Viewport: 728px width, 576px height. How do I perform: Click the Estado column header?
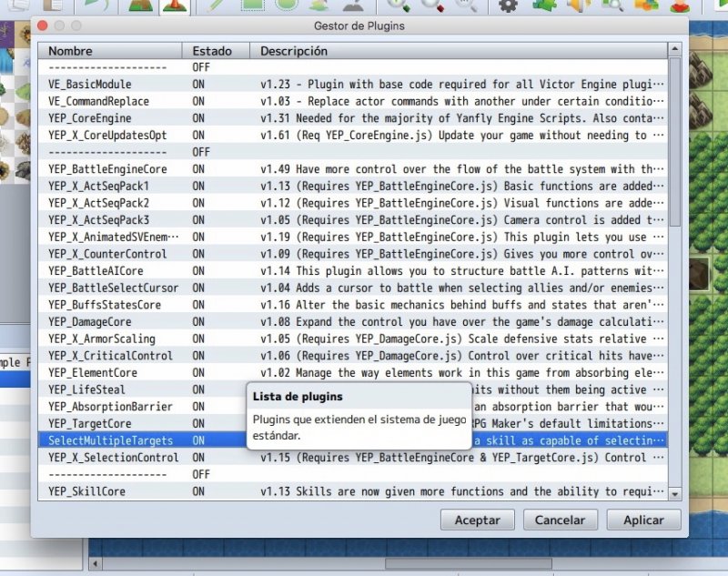click(x=216, y=51)
